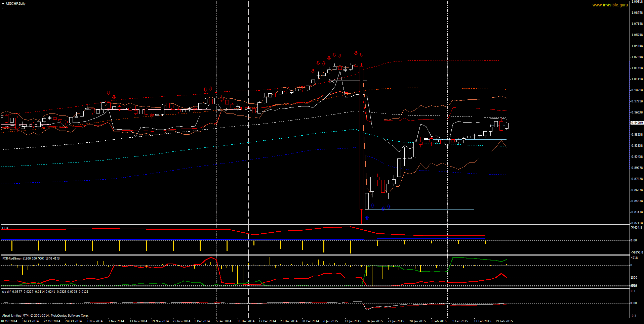The width and height of the screenshot is (644, 324).
Task: Click the 28 Jan 2015 date on time axis
Action: (x=417, y=321)
